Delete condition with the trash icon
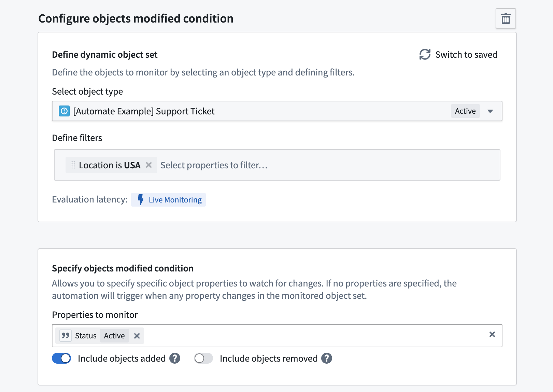Viewport: 553px width, 392px height. (506, 18)
